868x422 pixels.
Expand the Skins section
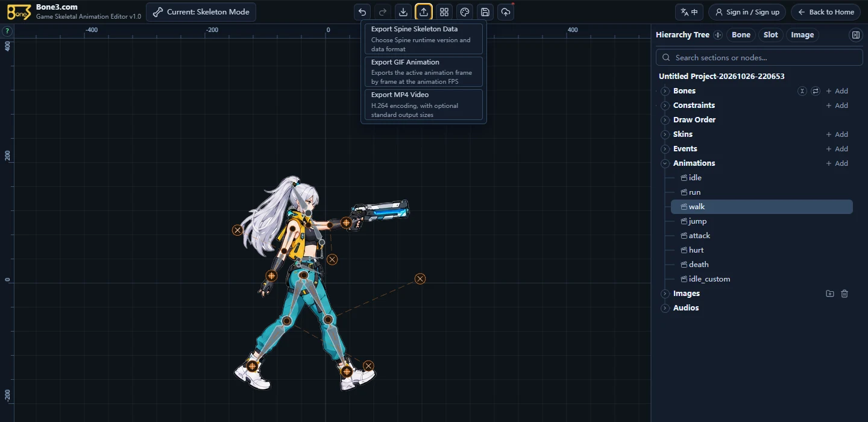click(665, 134)
